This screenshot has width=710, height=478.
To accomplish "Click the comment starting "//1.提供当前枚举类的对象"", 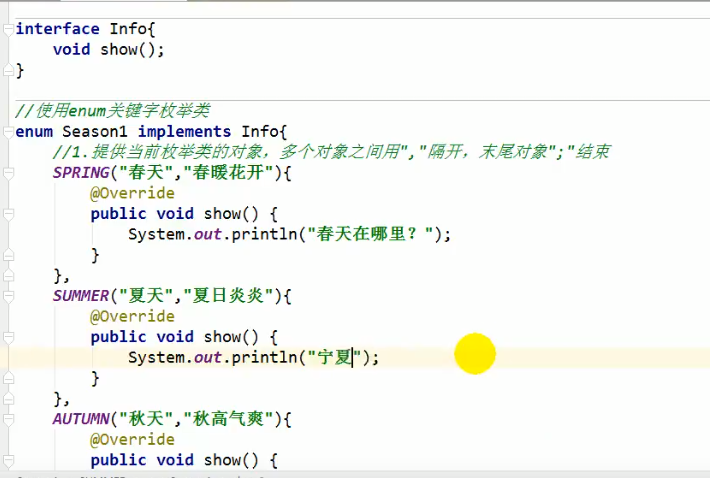I will (x=331, y=152).
